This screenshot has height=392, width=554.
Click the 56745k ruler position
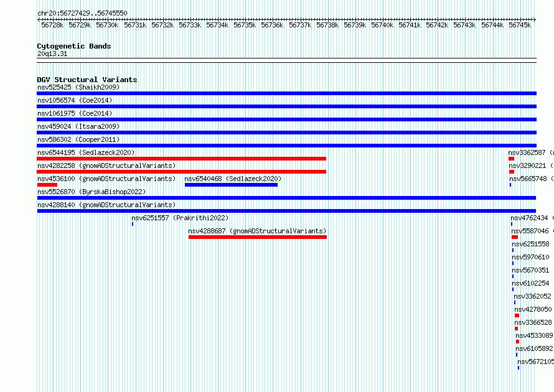pos(520,25)
